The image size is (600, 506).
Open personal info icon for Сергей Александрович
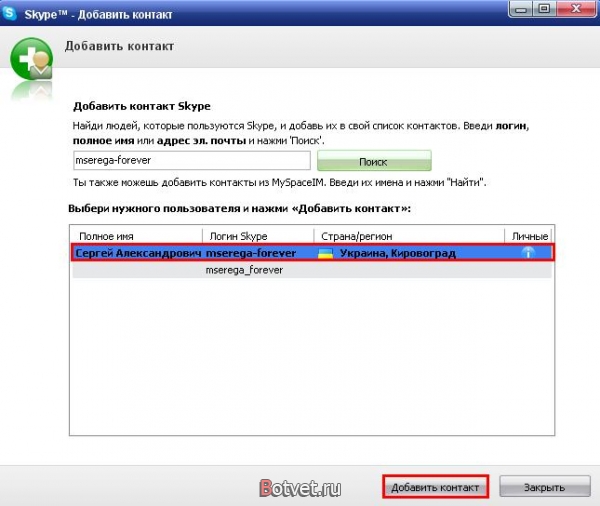(528, 253)
